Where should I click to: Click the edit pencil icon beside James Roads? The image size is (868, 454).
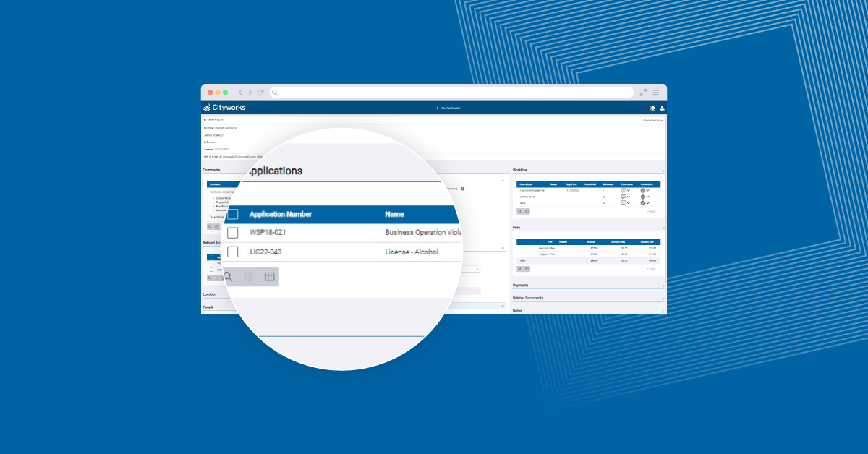[222, 136]
